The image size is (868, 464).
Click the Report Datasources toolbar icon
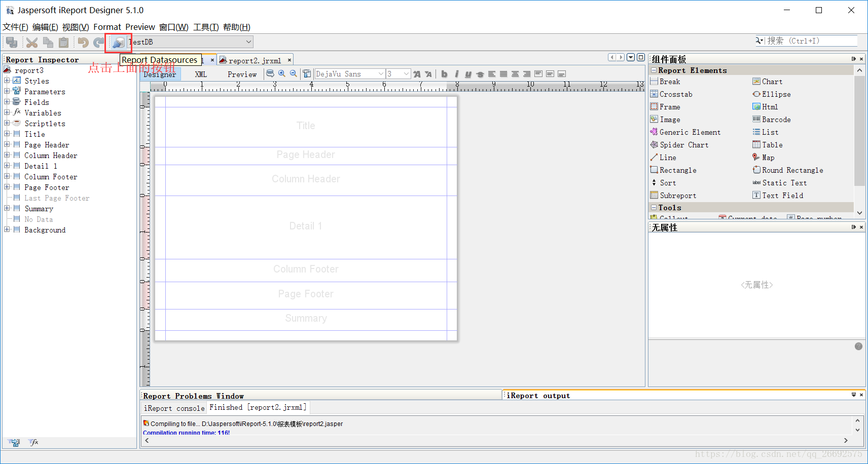[118, 43]
